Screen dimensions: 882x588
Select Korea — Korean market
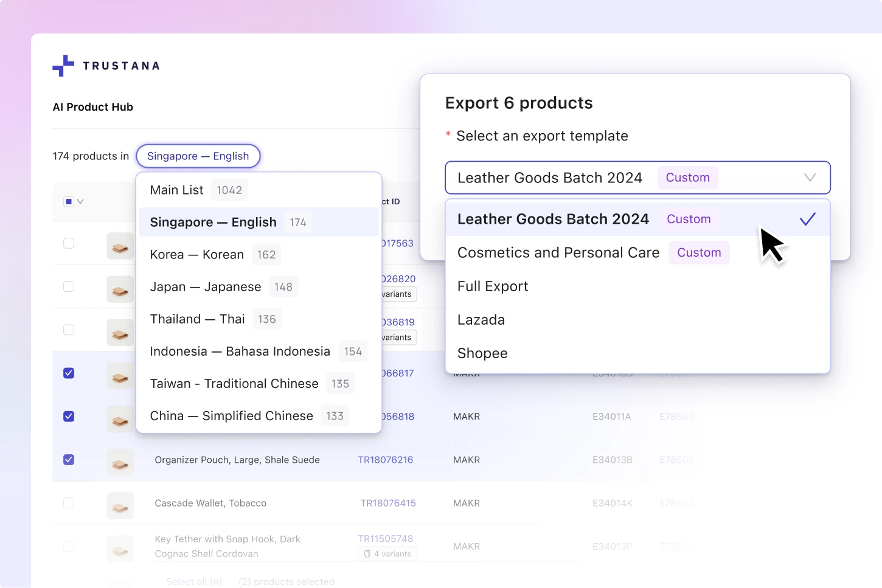[259, 255]
